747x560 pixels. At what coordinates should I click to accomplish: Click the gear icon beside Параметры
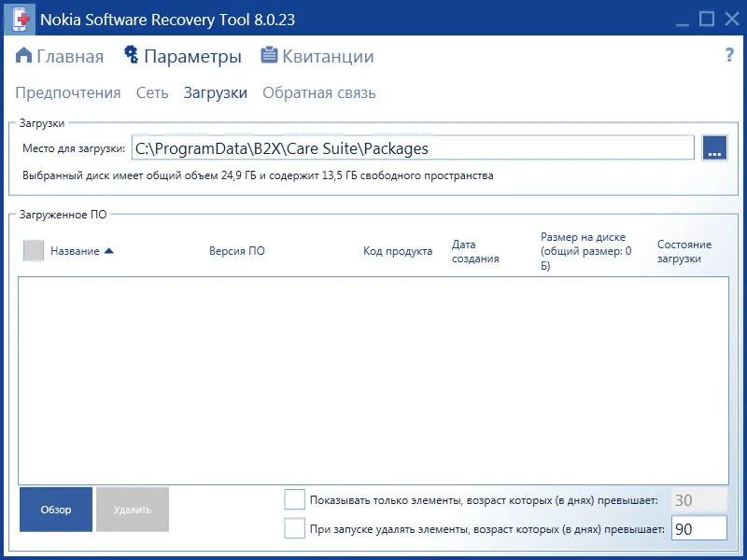pos(132,55)
